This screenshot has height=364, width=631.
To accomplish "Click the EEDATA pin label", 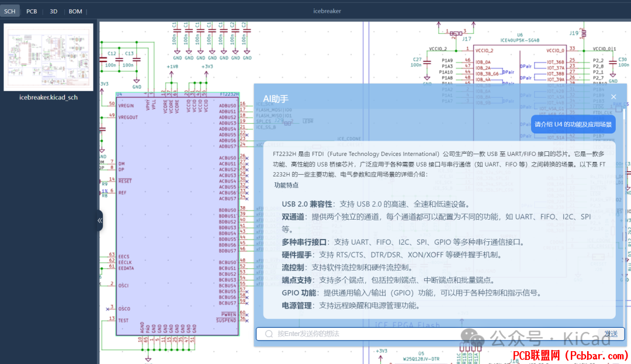I will (x=126, y=268).
